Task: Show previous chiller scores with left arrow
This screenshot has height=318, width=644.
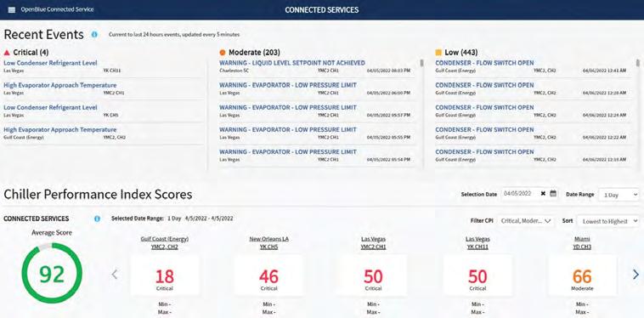Action: (115, 274)
